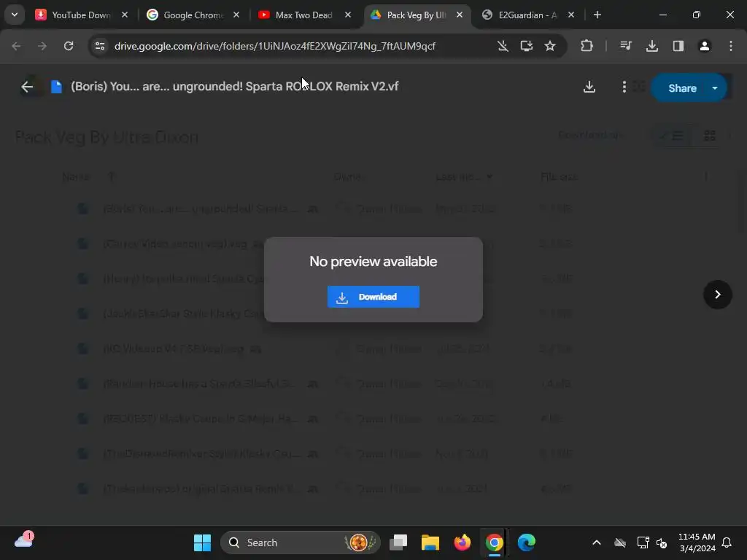This screenshot has height=560, width=747.
Task: Open the Windows Start menu
Action: coord(202,542)
